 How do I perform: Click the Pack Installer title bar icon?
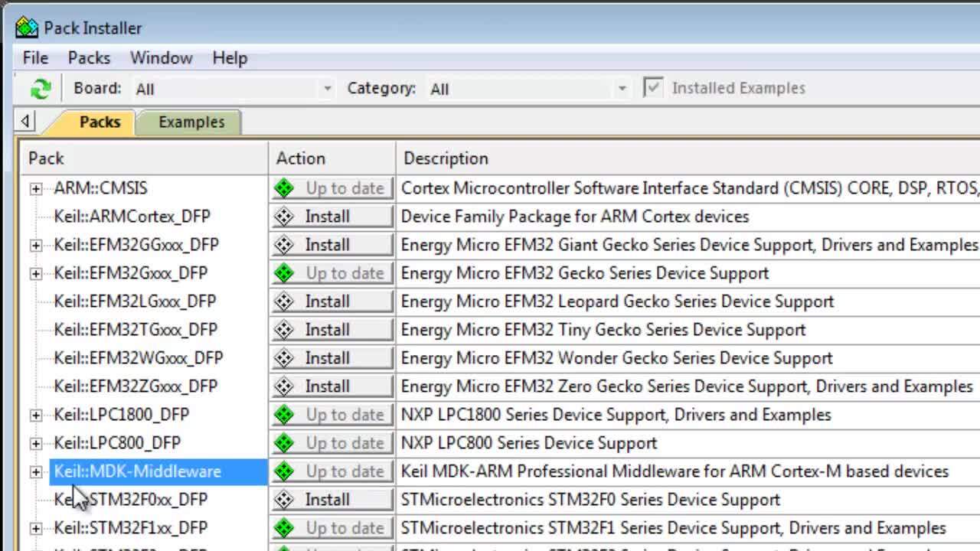[x=27, y=28]
